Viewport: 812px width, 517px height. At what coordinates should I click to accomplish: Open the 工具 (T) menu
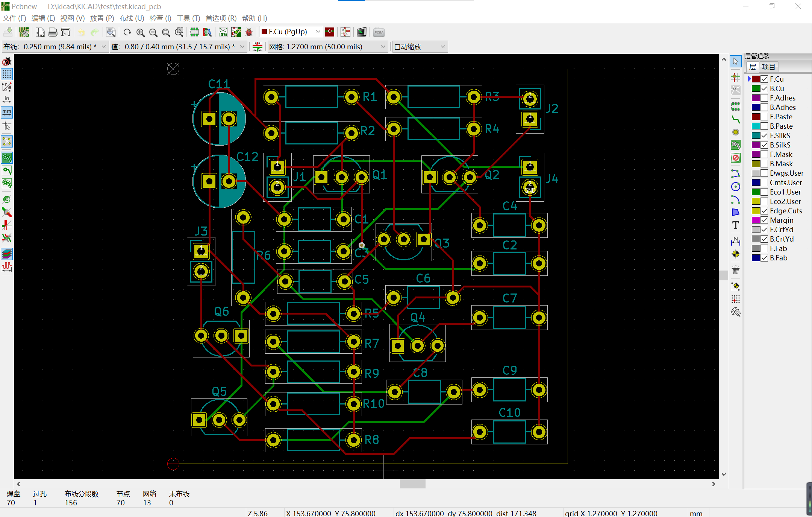pyautogui.click(x=188, y=18)
